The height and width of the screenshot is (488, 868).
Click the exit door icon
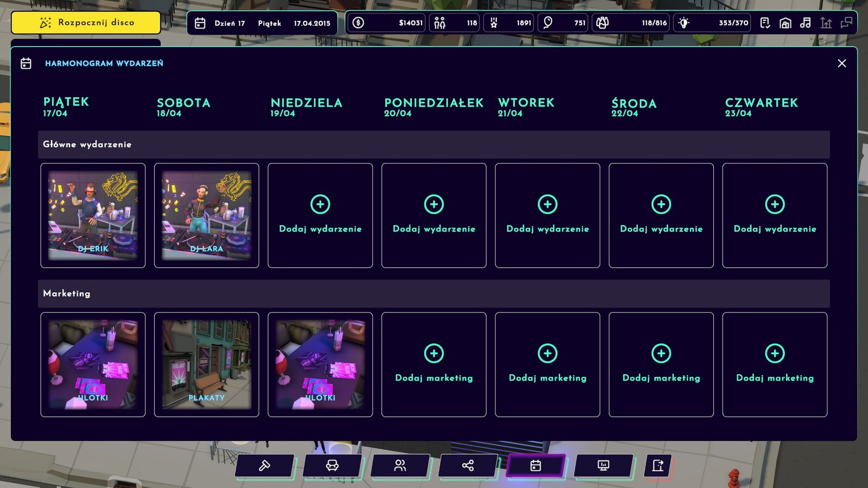pos(658,466)
